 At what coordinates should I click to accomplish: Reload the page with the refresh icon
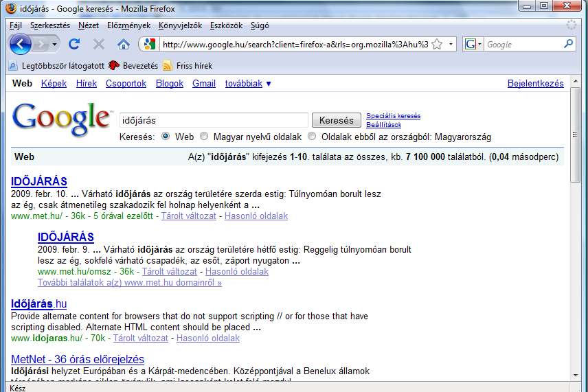click(74, 44)
